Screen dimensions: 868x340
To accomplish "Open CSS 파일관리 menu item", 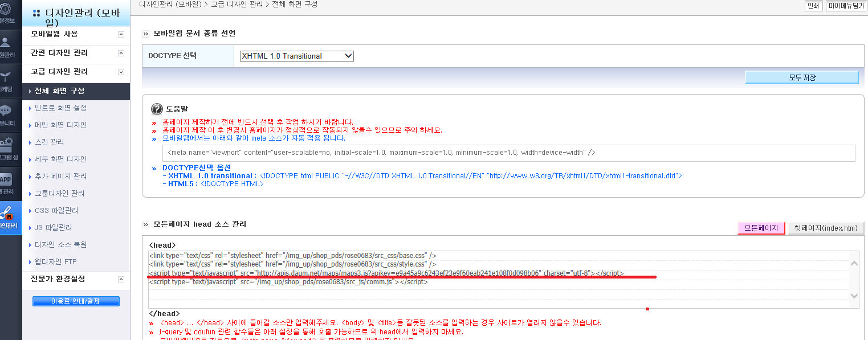I will [x=56, y=210].
